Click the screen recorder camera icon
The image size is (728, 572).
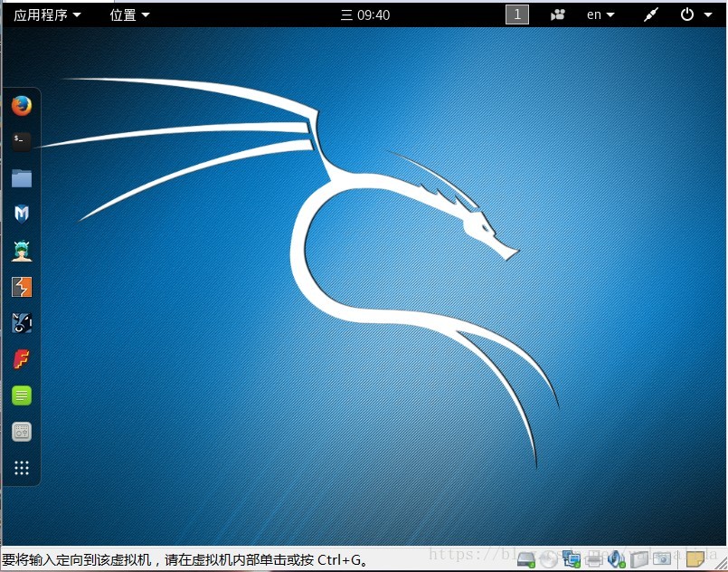point(558,14)
